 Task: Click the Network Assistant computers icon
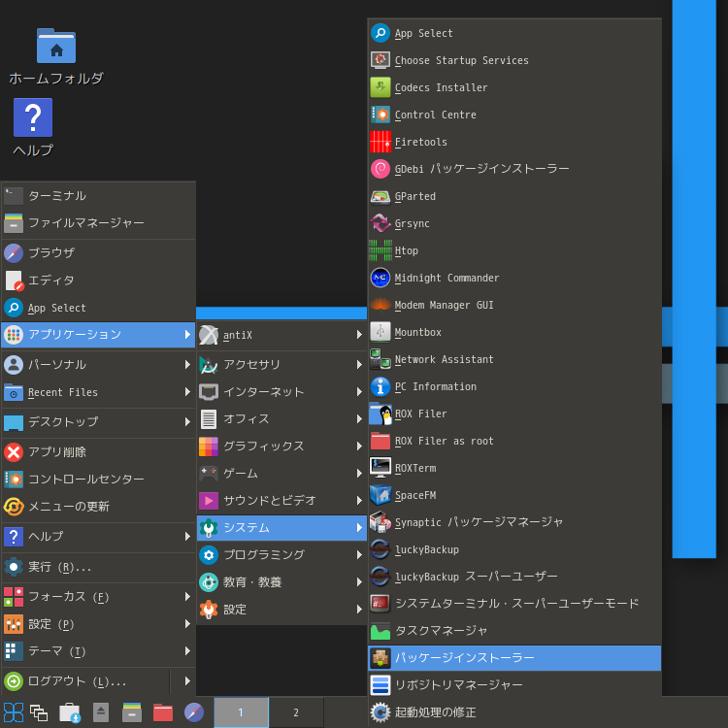pyautogui.click(x=381, y=359)
